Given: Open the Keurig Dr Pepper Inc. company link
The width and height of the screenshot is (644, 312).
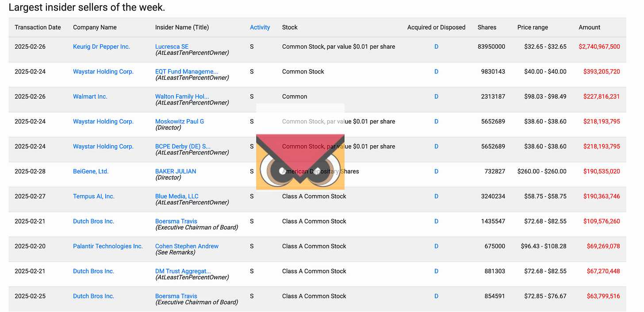Looking at the screenshot, I should coord(101,46).
